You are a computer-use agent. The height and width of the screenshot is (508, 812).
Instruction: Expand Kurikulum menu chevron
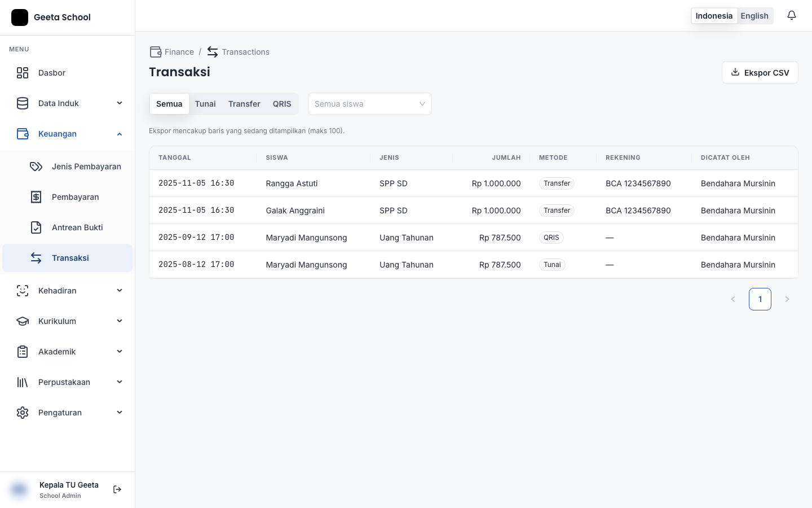[x=120, y=321]
